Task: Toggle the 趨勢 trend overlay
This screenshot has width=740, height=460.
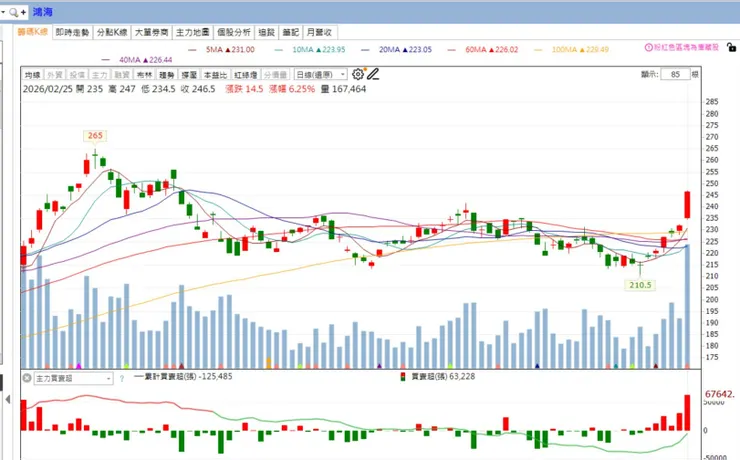Action: click(x=167, y=75)
